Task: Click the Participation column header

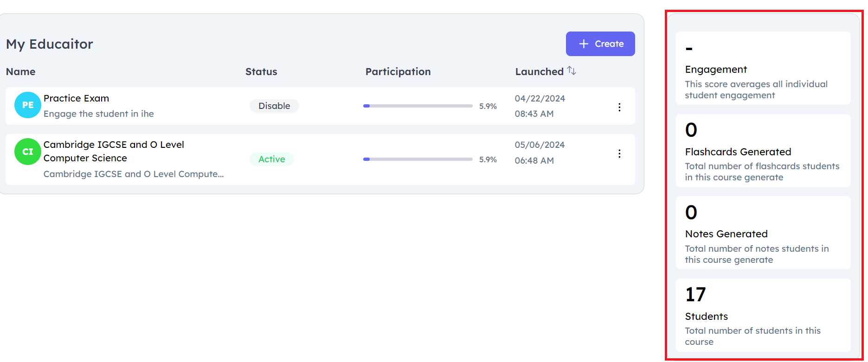Action: pyautogui.click(x=398, y=72)
